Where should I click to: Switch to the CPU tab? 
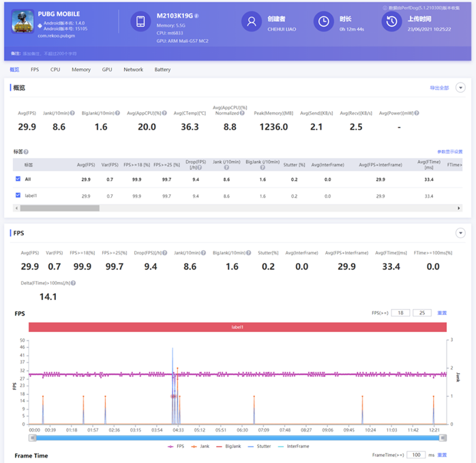click(55, 70)
